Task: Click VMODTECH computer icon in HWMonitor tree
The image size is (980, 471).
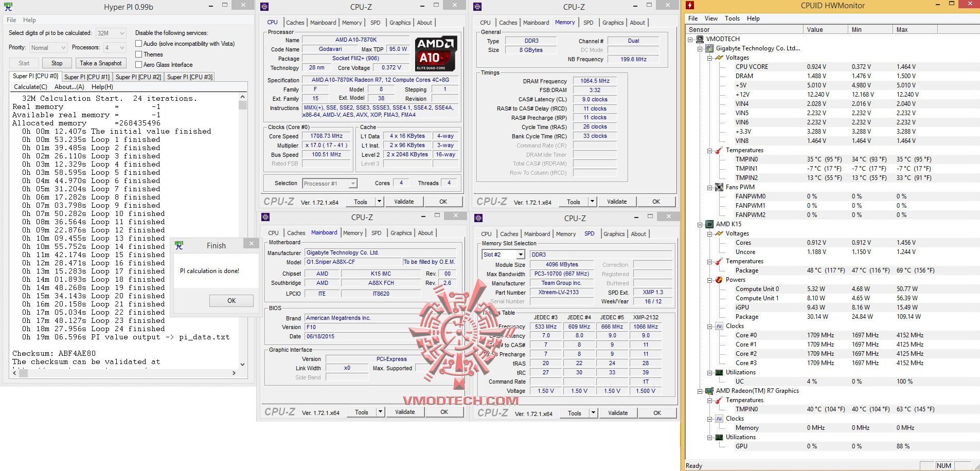Action: point(700,39)
